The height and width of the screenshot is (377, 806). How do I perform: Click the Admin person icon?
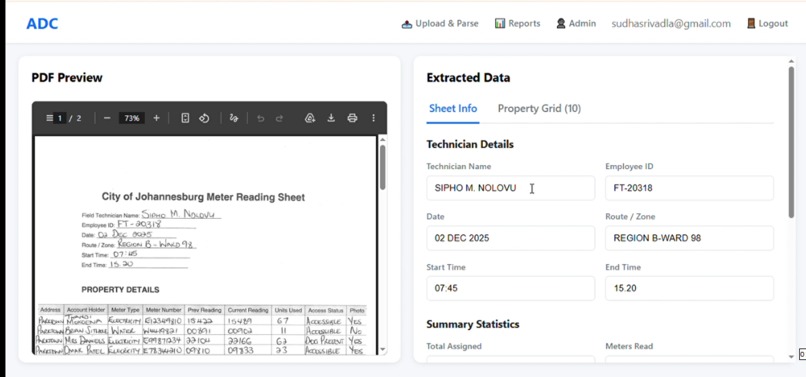coord(561,23)
